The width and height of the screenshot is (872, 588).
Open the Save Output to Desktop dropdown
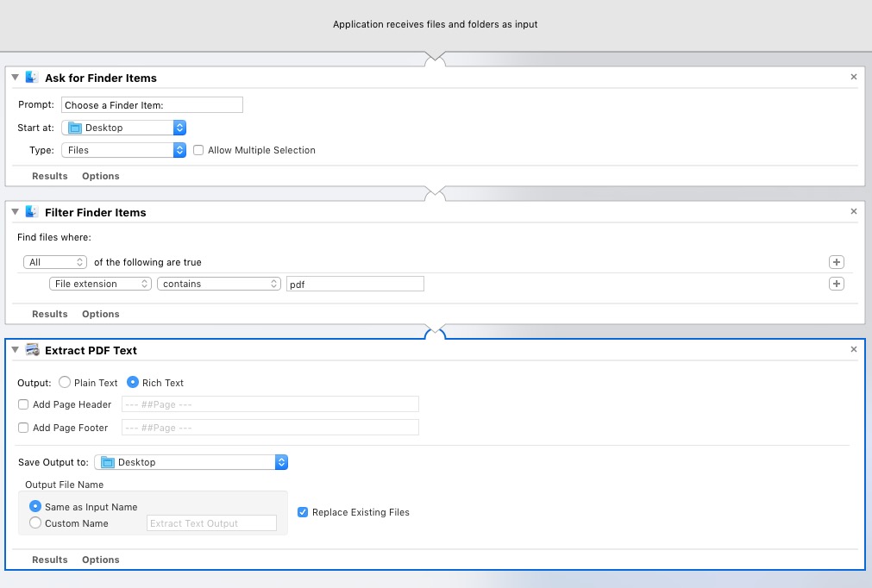[x=191, y=462]
